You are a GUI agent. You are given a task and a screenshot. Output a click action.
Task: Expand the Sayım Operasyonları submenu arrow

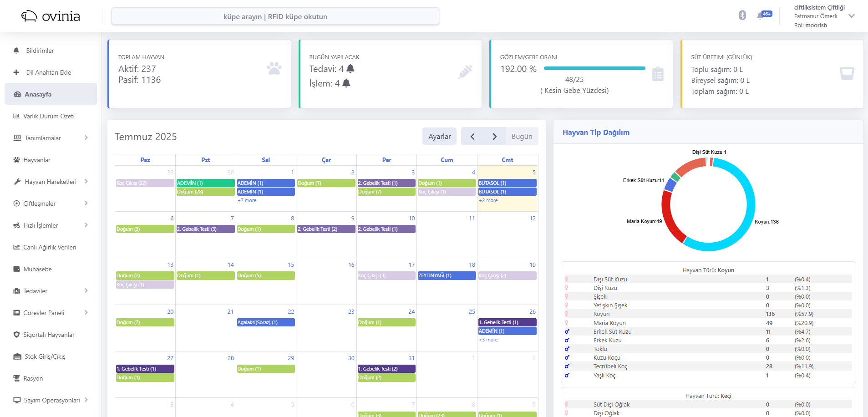(x=86, y=400)
